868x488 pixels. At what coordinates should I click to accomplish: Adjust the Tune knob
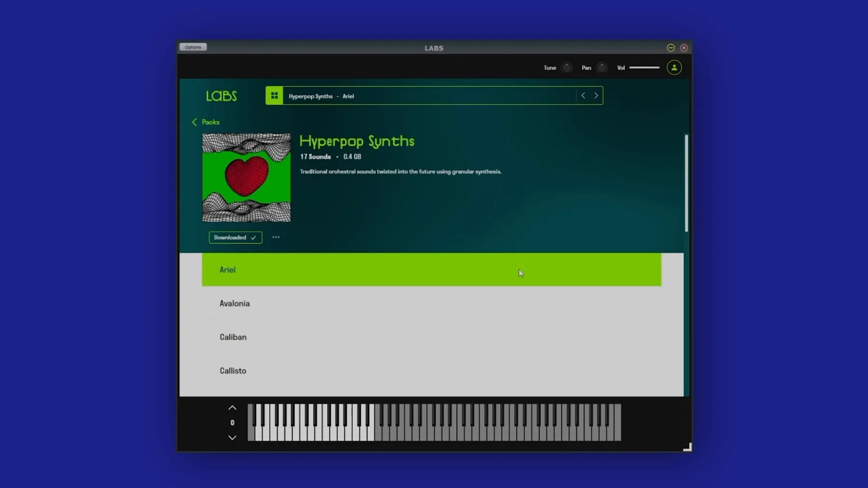click(x=567, y=68)
